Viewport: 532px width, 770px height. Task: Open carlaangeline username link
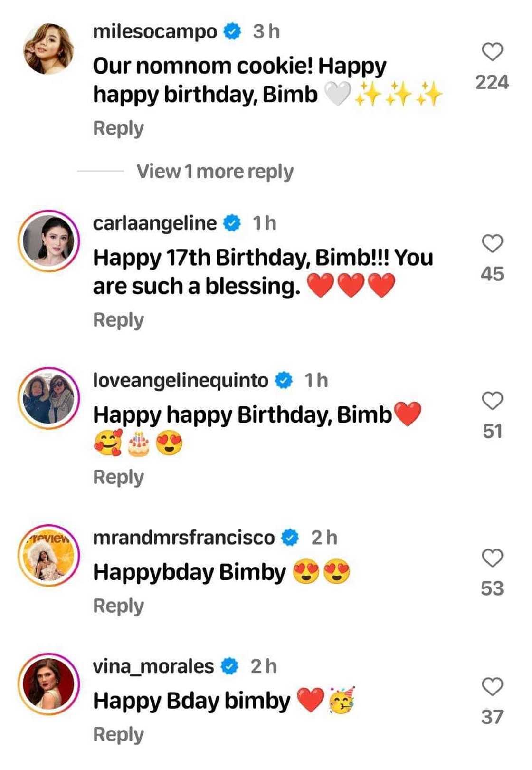(x=155, y=223)
